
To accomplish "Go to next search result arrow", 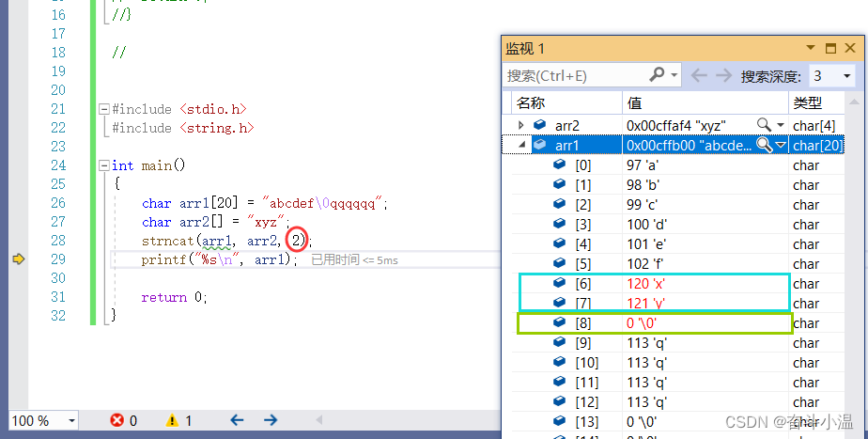I will pyautogui.click(x=723, y=75).
